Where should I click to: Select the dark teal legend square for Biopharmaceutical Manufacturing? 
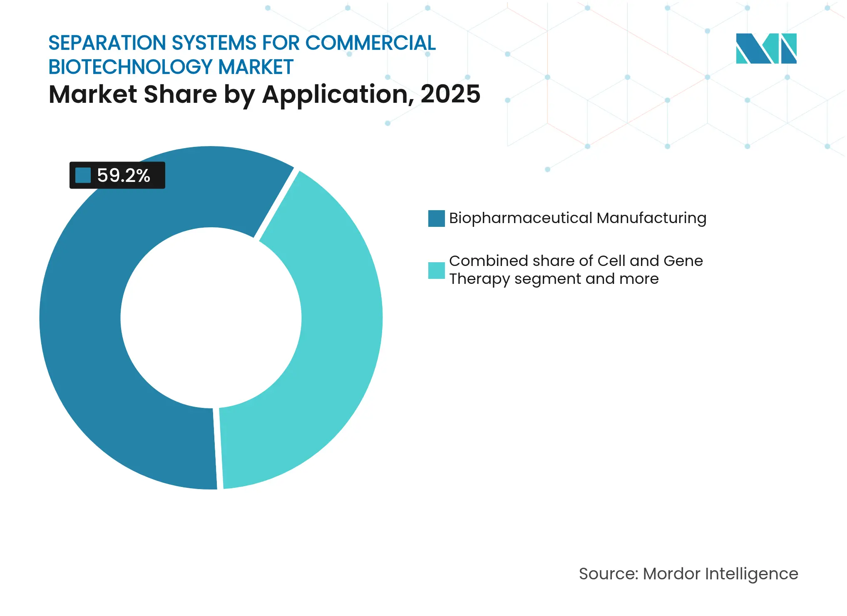[x=436, y=217]
